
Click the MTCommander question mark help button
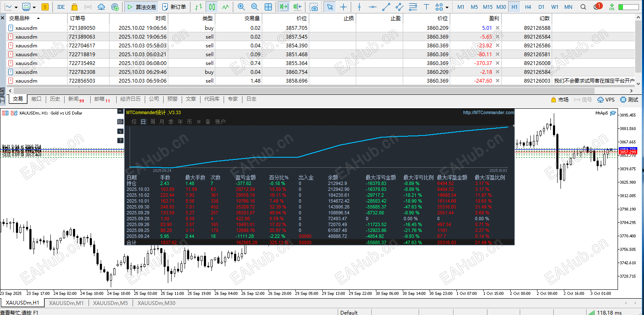tap(120, 141)
